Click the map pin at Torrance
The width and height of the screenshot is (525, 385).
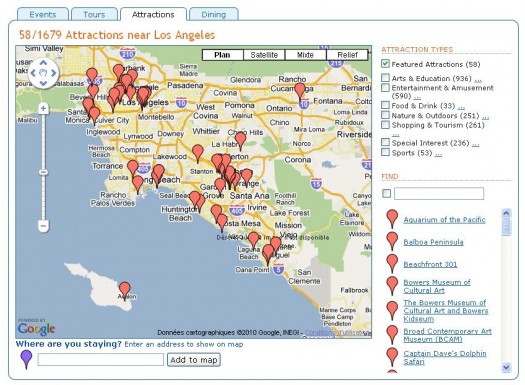pos(133,168)
